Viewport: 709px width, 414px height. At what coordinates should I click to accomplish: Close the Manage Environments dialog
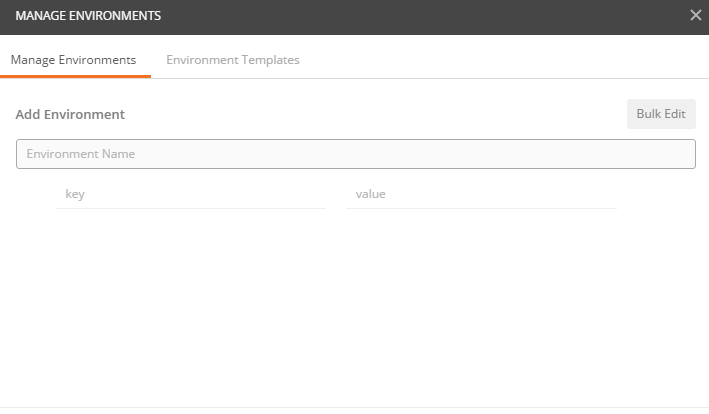point(695,15)
